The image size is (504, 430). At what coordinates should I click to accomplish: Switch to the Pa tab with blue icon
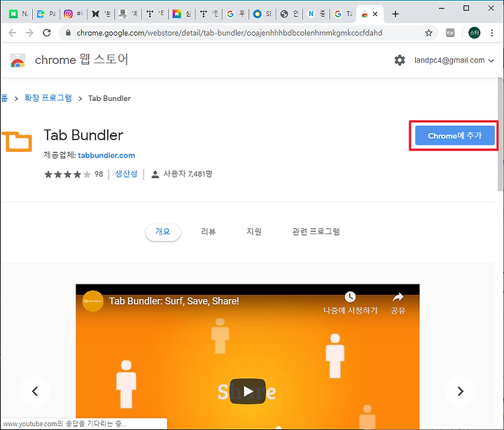coord(46,14)
